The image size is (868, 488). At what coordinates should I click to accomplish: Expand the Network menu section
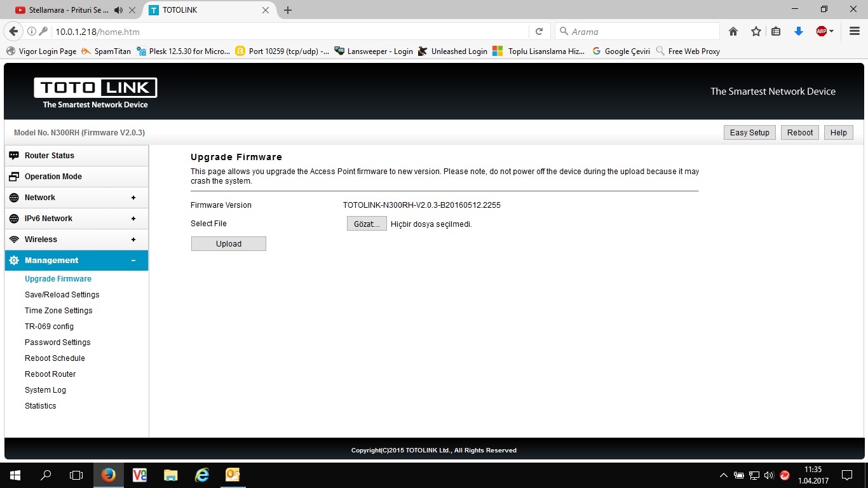point(133,198)
